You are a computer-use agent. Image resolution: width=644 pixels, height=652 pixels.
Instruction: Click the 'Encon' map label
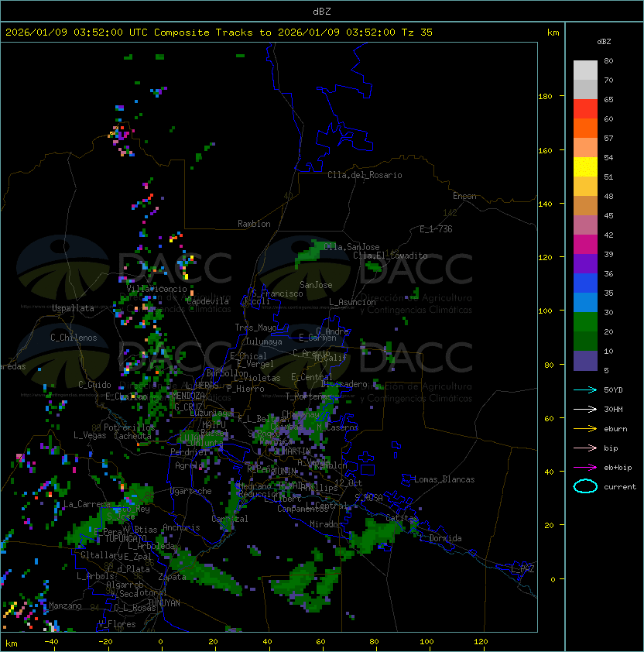pyautogui.click(x=464, y=196)
